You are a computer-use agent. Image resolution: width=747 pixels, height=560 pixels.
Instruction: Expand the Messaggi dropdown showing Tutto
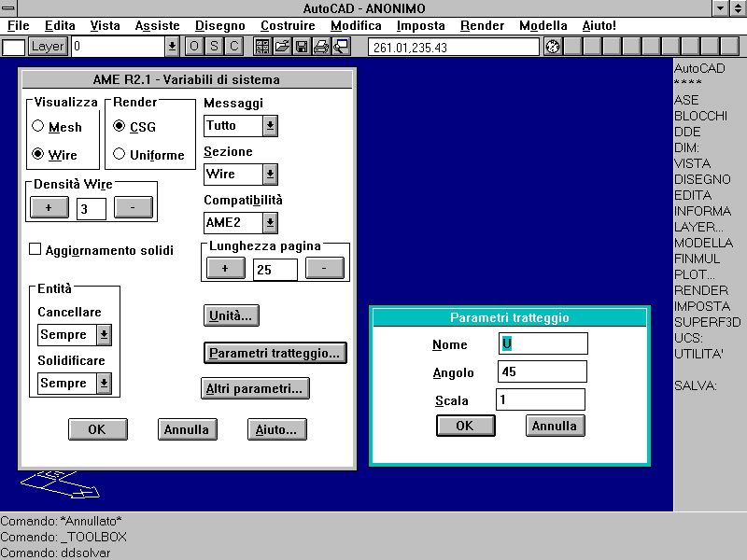coord(270,126)
